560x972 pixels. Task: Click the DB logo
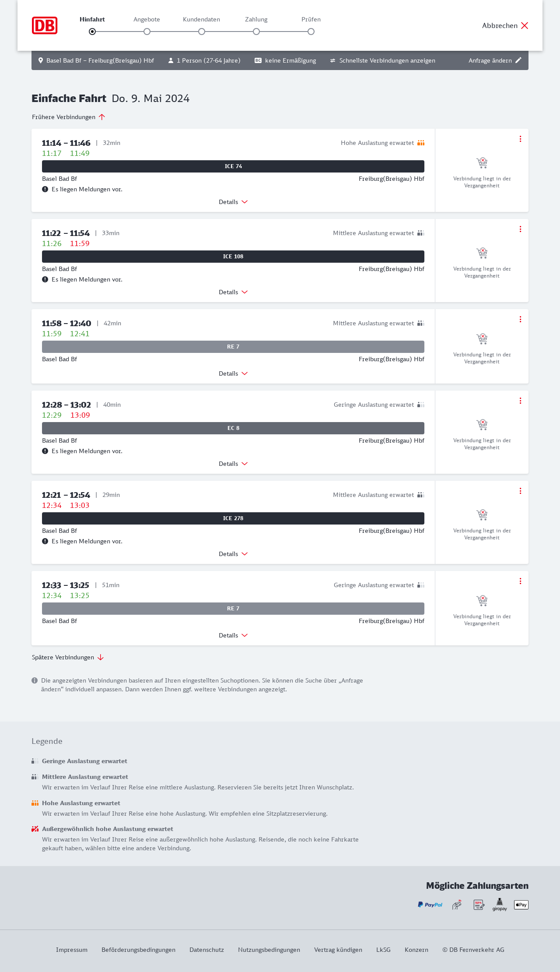click(x=45, y=25)
